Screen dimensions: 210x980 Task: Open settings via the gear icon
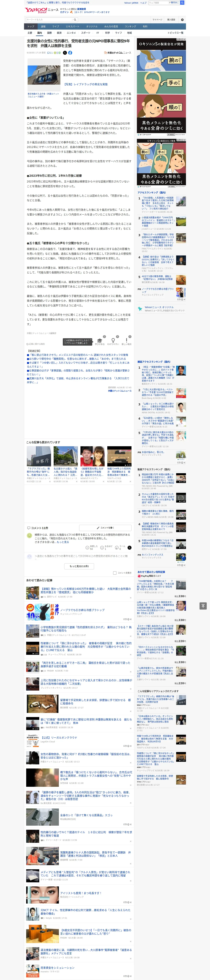click(182, 20)
